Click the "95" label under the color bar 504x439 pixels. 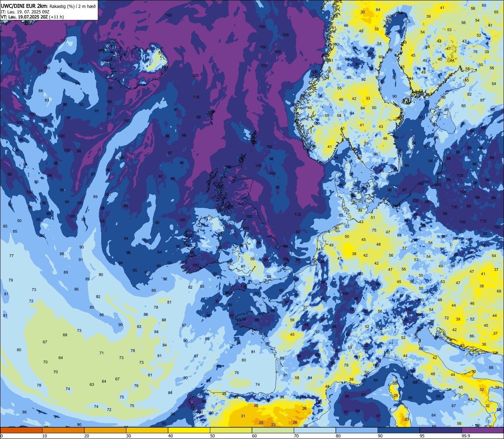[x=422, y=436]
